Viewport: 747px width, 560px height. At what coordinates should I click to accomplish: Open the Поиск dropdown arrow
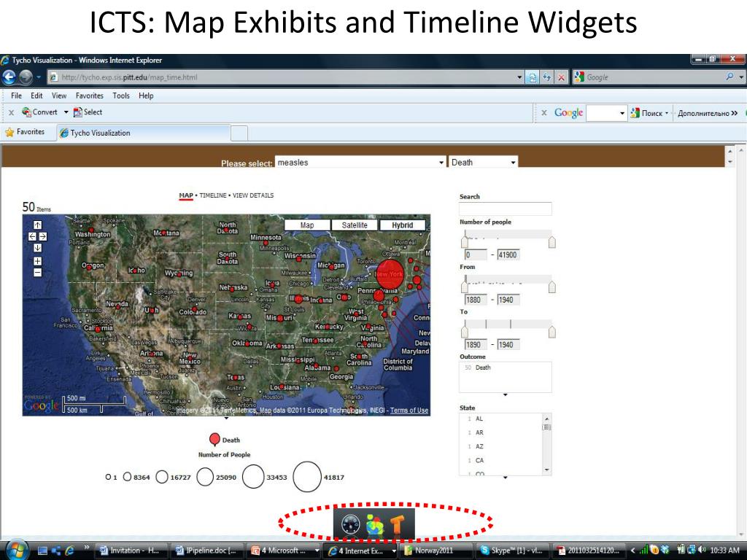pyautogui.click(x=667, y=113)
